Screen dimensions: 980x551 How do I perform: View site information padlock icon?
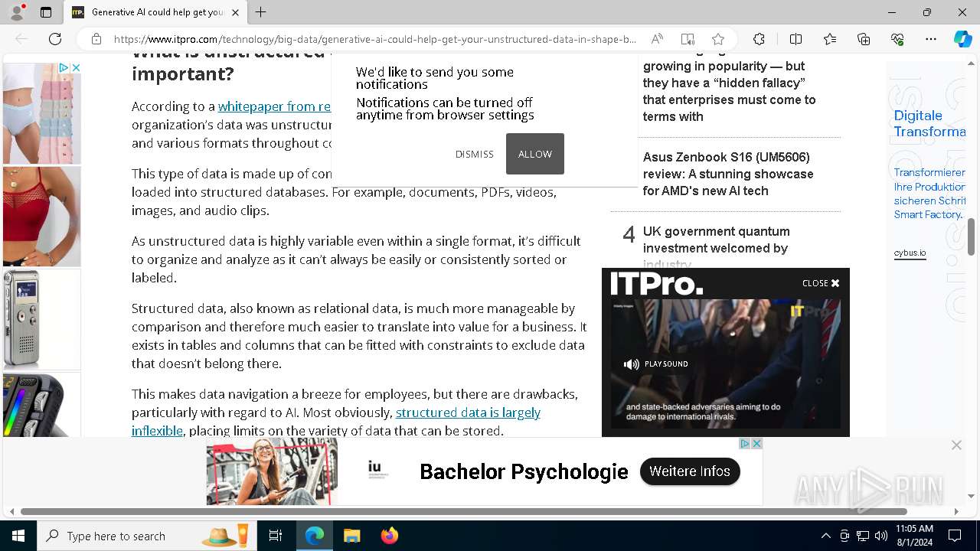[x=96, y=39]
